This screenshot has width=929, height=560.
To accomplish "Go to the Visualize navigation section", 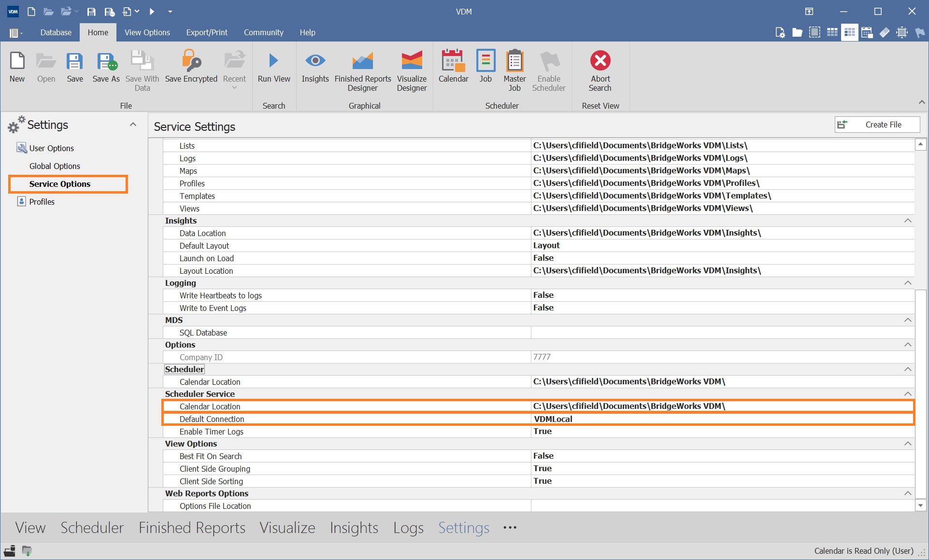I will (x=287, y=528).
